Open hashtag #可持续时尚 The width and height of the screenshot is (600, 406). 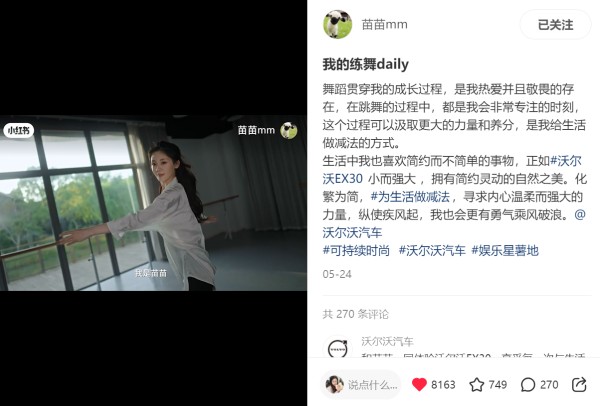click(356, 251)
